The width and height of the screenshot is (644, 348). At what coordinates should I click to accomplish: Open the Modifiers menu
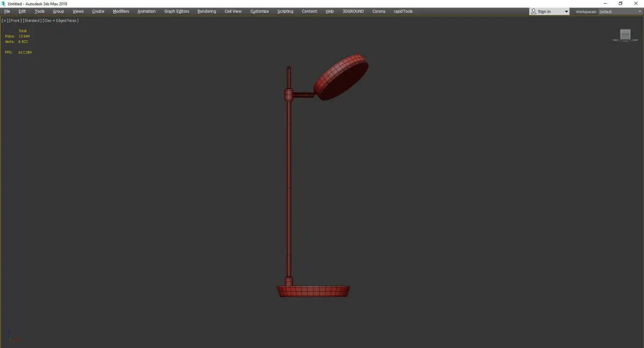[x=121, y=11]
